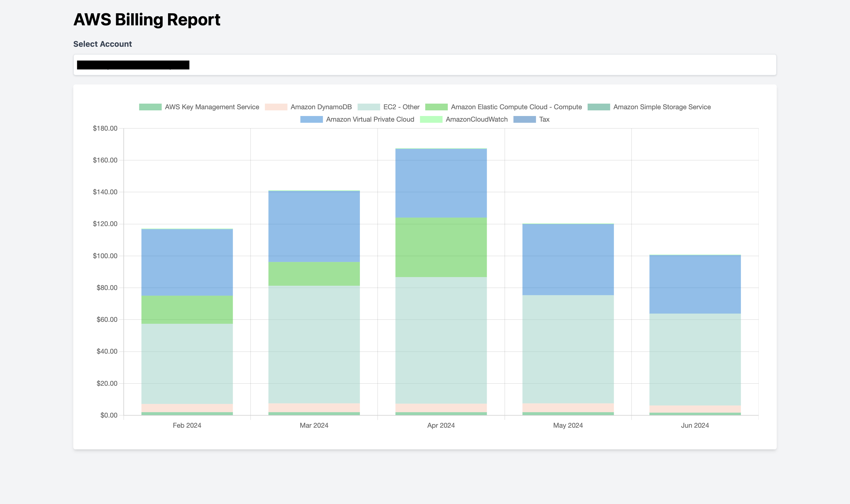Click the Virtual Private Cloud segment for Jun 2024
The width and height of the screenshot is (850, 504).
[695, 284]
